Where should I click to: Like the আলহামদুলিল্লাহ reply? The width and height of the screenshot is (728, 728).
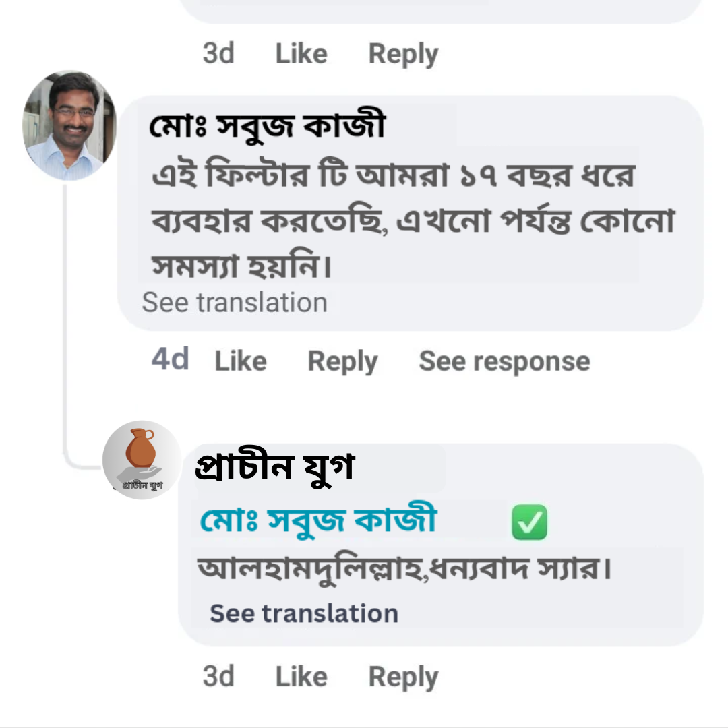[x=301, y=676]
